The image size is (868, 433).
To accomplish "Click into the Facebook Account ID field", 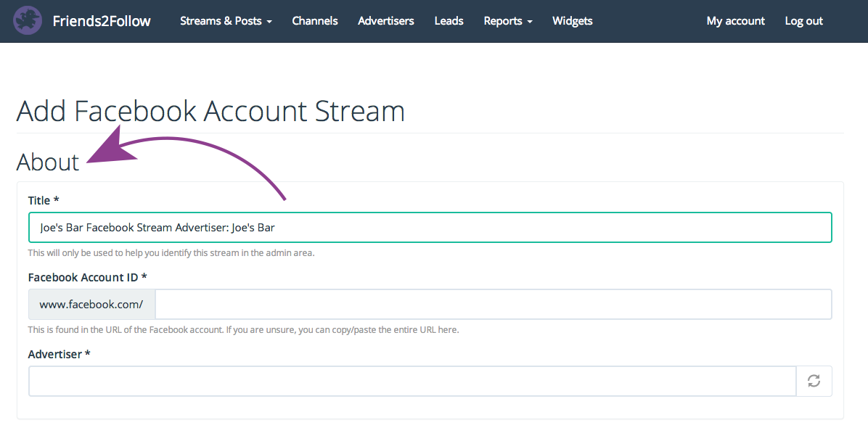I will click(494, 304).
